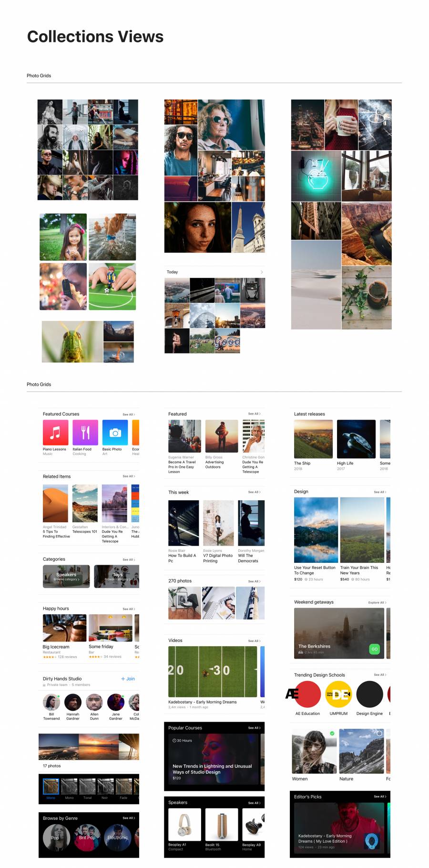Choose the black Design Engine circle

pos(369,694)
